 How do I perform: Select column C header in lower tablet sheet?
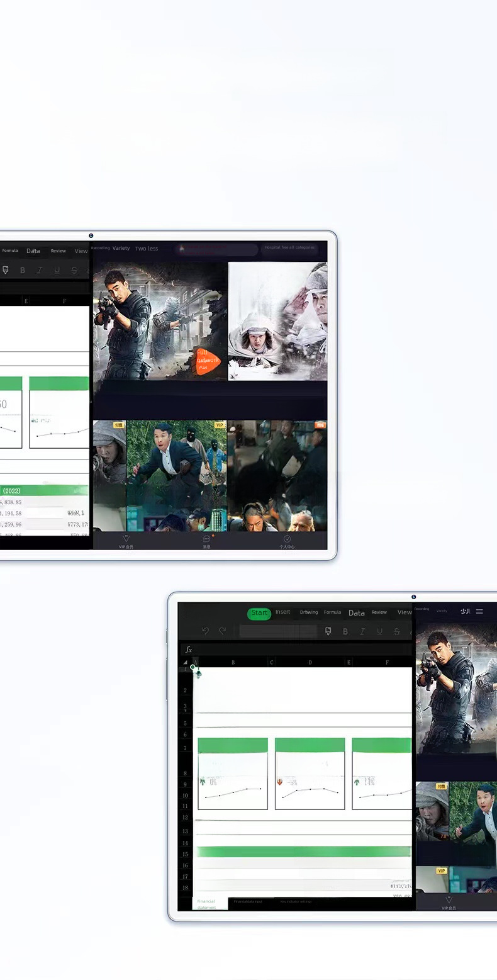pos(271,662)
